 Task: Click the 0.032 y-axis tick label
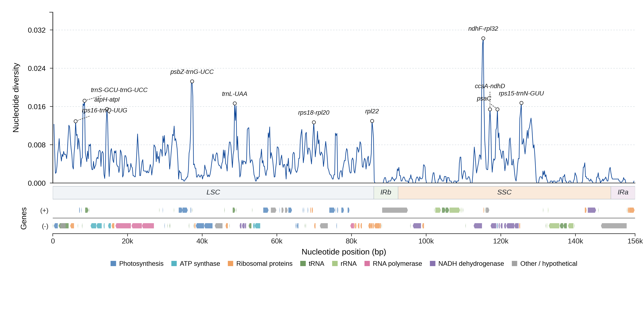point(37,30)
